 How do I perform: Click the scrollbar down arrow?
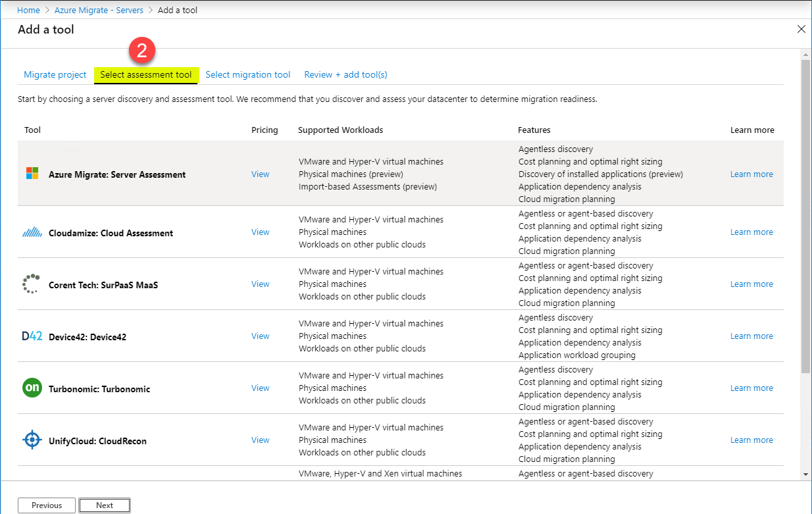coord(805,475)
